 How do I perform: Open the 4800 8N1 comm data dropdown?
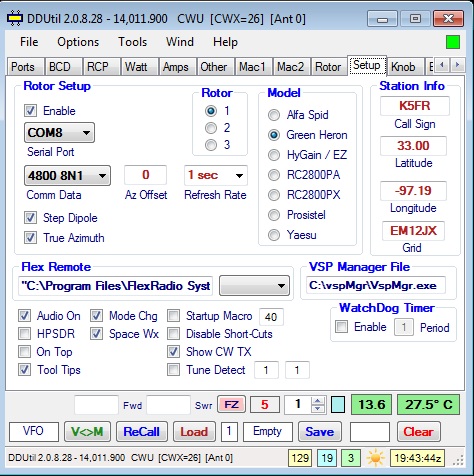click(67, 176)
